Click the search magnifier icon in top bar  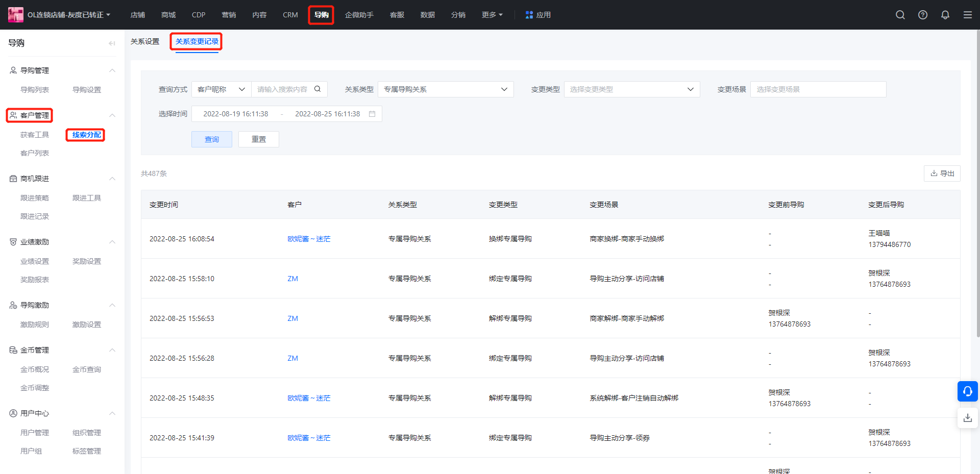[x=900, y=15]
